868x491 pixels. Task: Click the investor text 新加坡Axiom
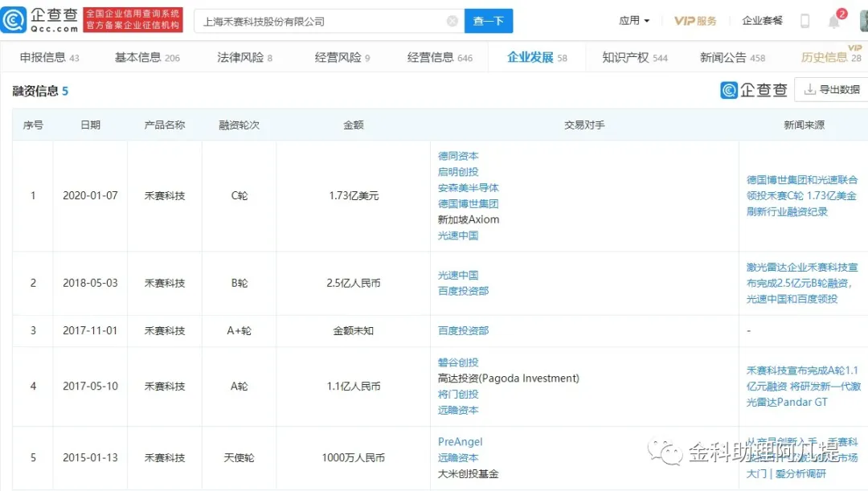click(469, 219)
